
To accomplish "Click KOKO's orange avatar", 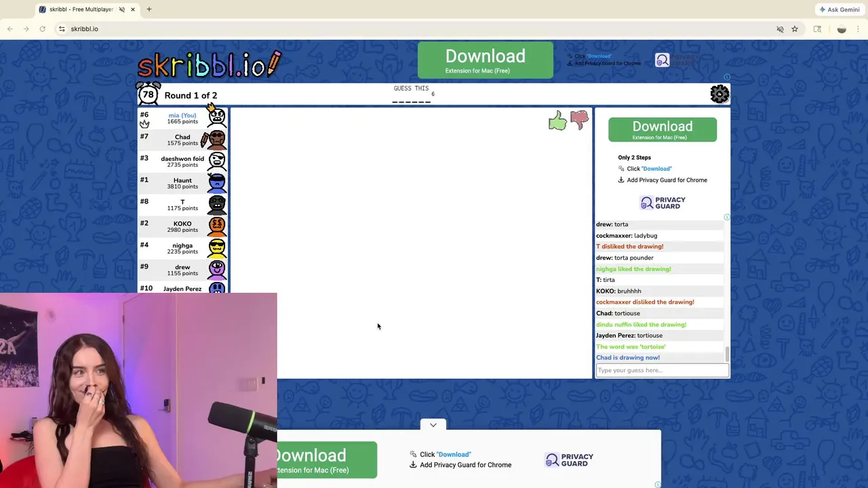I will tap(217, 226).
